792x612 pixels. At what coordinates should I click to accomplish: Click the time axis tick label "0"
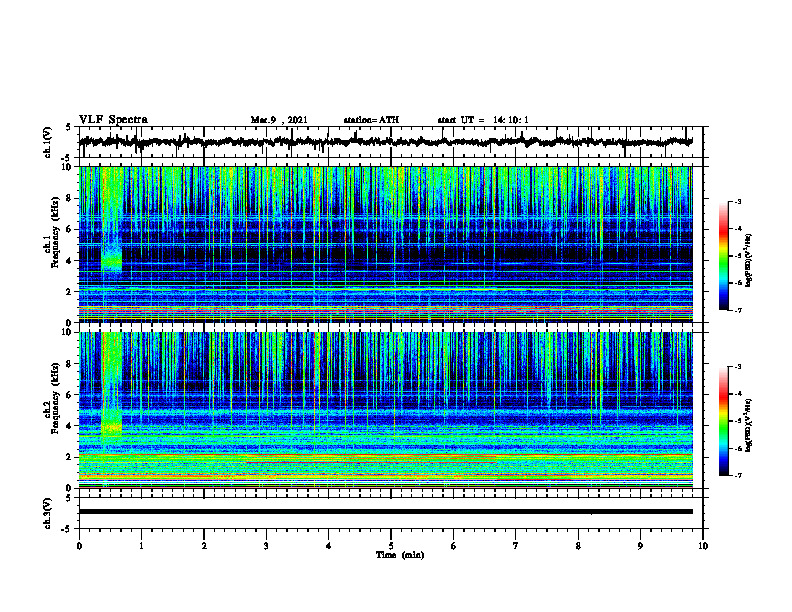79,546
